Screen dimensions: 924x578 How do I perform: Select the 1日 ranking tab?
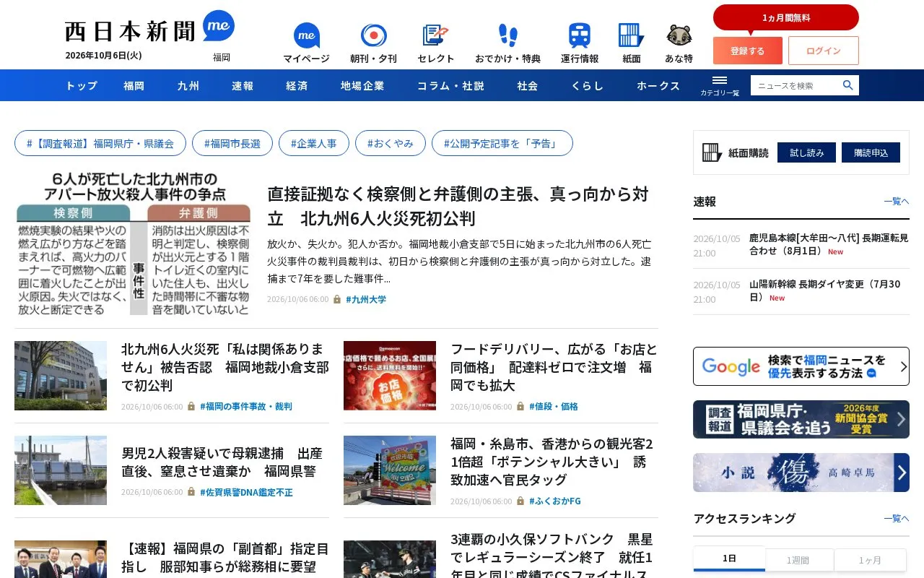(x=729, y=558)
